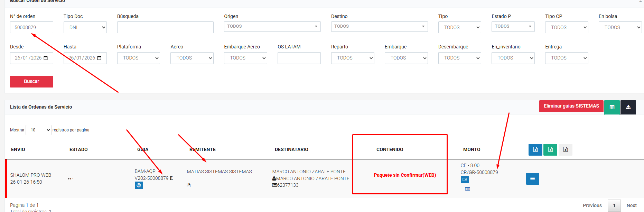The width and height of the screenshot is (644, 212).
Task: Click the N° de orden input field
Action: pos(31,27)
